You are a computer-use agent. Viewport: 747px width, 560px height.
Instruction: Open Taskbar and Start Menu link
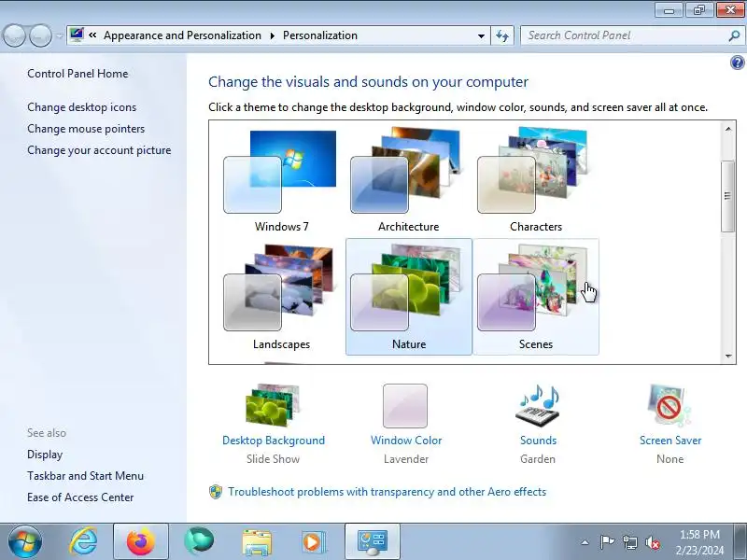85,476
